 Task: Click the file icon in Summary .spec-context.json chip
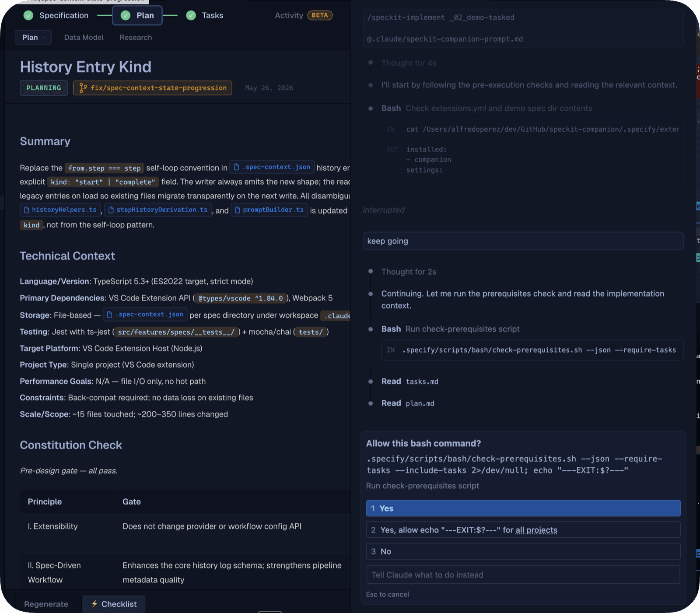(236, 167)
